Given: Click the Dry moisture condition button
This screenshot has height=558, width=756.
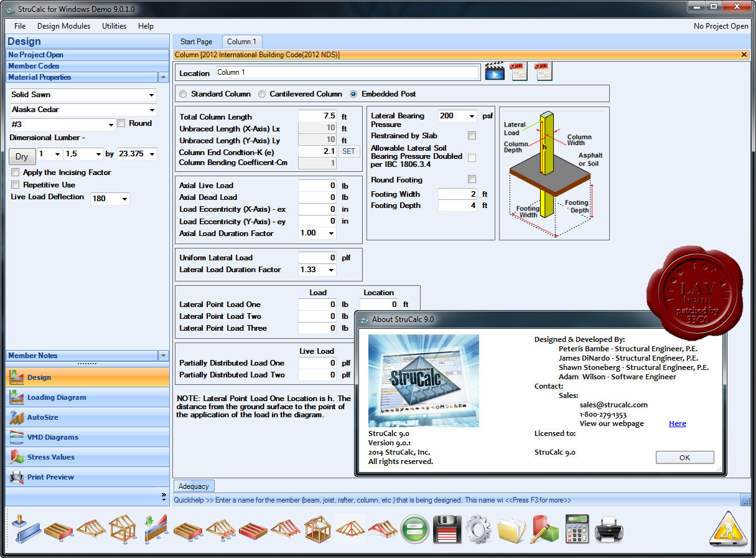Looking at the screenshot, I should click(22, 156).
